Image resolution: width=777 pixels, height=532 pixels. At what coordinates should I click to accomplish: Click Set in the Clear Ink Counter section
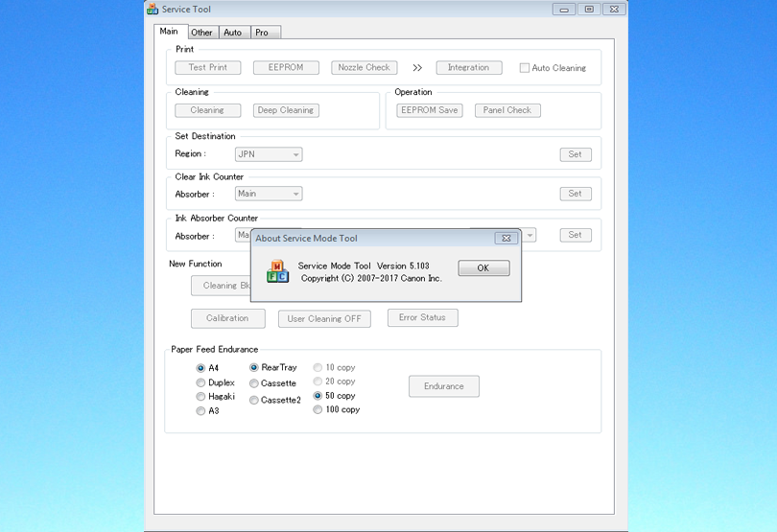click(576, 194)
